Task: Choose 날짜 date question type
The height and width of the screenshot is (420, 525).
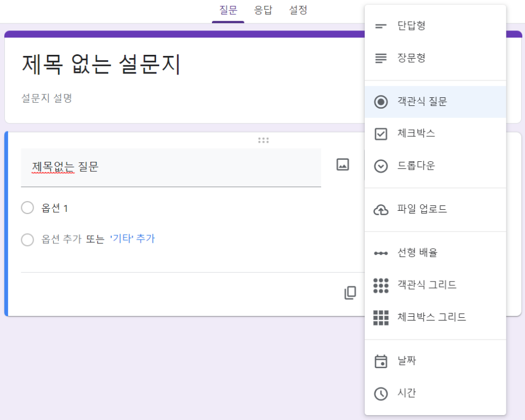Action: click(x=435, y=361)
